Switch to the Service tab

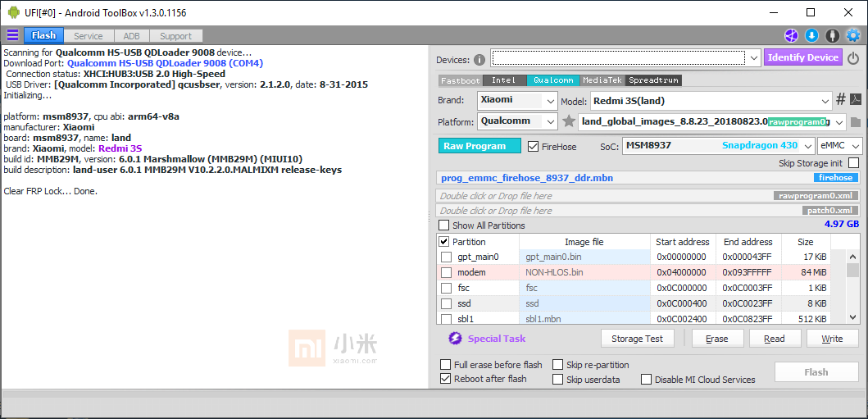[89, 36]
